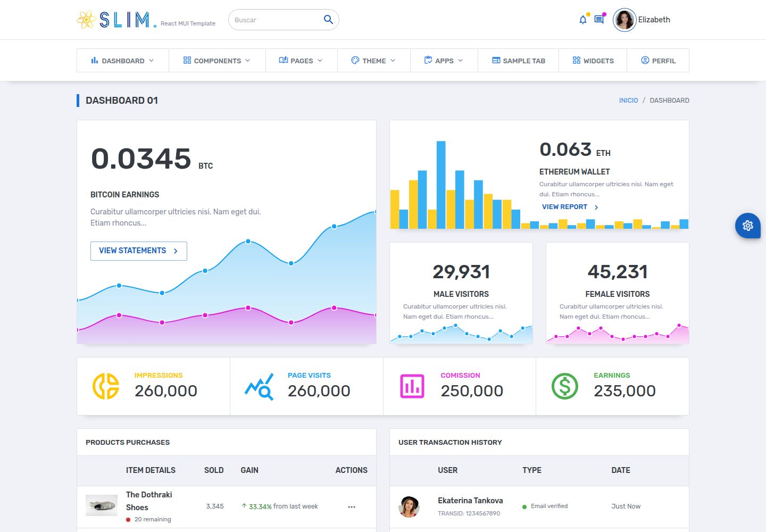
Task: Click Ekaterina Tankova's avatar
Action: click(409, 507)
